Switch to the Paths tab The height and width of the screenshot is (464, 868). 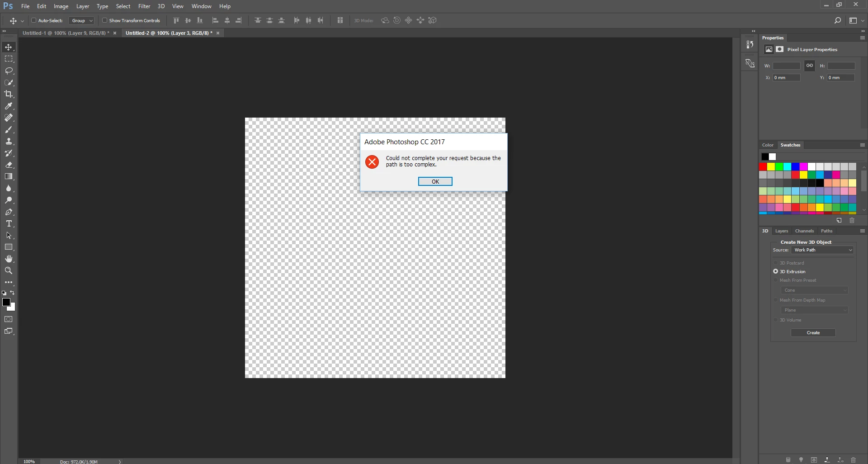(x=826, y=231)
